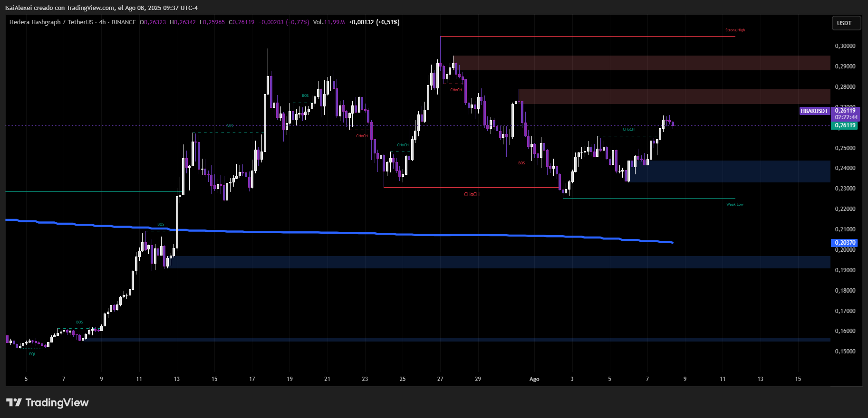The image size is (868, 418).
Task: Click date 27 on the time axis
Action: click(440, 379)
